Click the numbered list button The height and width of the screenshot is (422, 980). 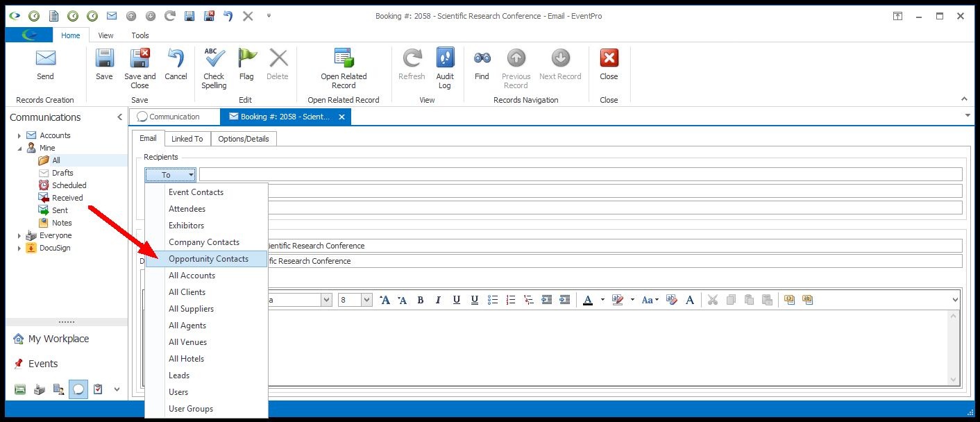pos(511,300)
